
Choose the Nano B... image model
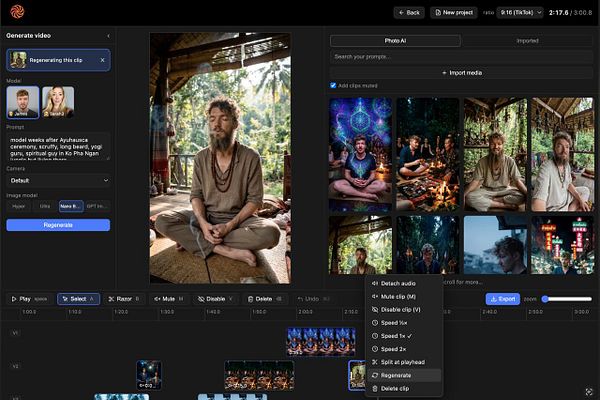pyautogui.click(x=71, y=206)
